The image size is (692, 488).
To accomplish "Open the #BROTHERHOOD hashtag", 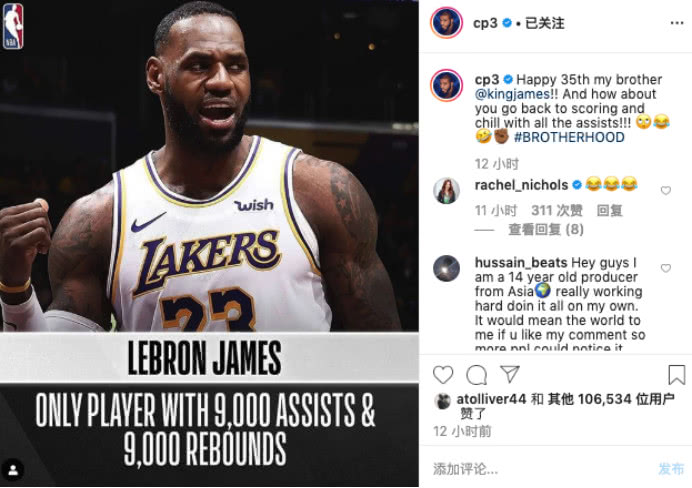I will (x=569, y=137).
